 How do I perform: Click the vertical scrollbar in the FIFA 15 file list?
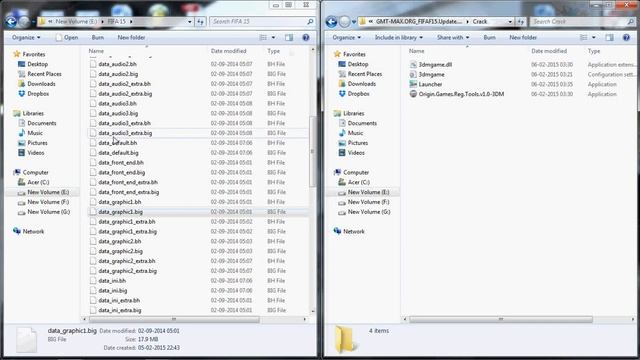313,151
